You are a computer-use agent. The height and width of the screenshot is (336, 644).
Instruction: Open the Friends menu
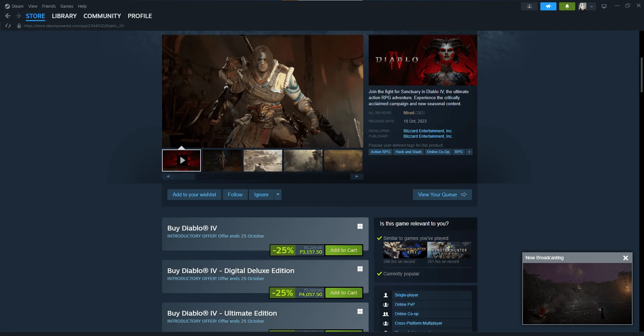(49, 6)
